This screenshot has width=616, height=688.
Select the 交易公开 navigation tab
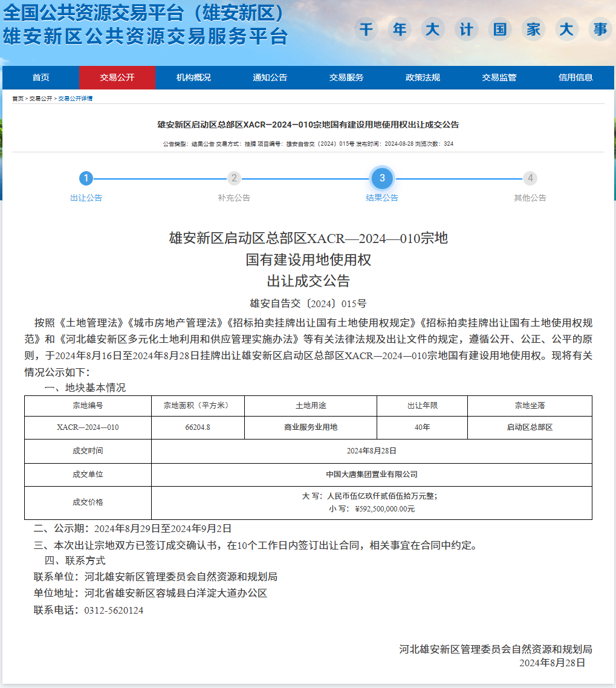[117, 77]
